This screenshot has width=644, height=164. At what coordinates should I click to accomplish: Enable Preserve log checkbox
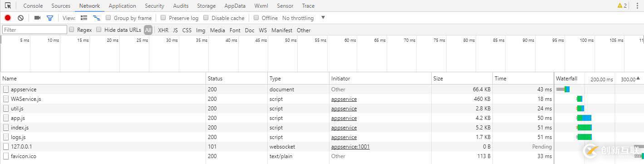[x=163, y=18]
